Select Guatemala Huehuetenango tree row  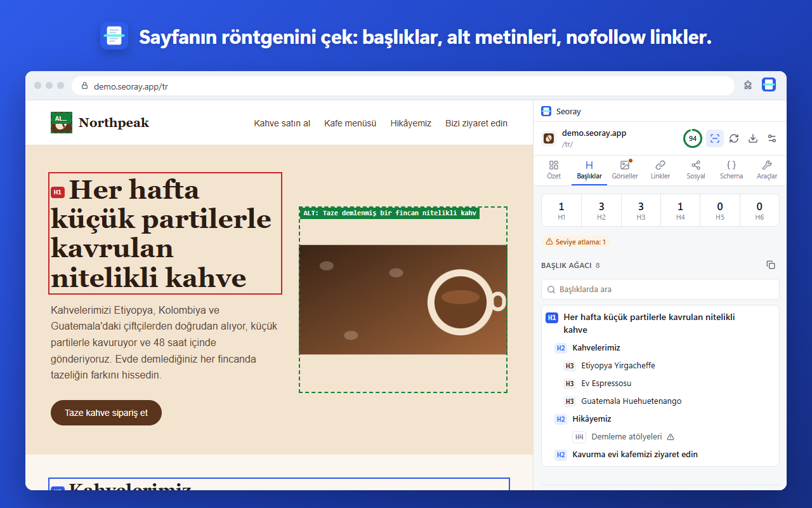[x=660, y=401]
